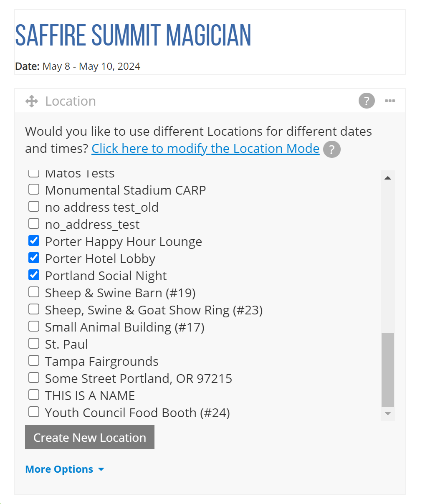Check THIS IS A NAME location
This screenshot has height=504, width=425.
coord(34,395)
